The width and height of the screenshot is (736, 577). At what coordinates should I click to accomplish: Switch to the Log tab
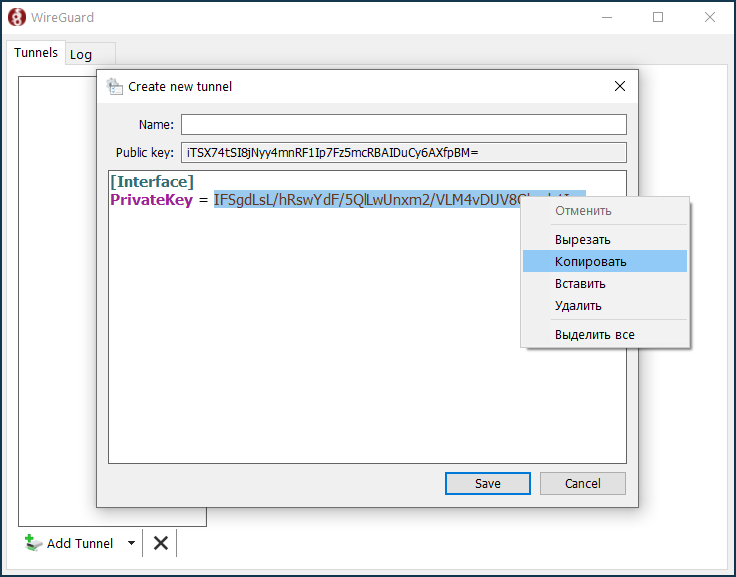(81, 55)
